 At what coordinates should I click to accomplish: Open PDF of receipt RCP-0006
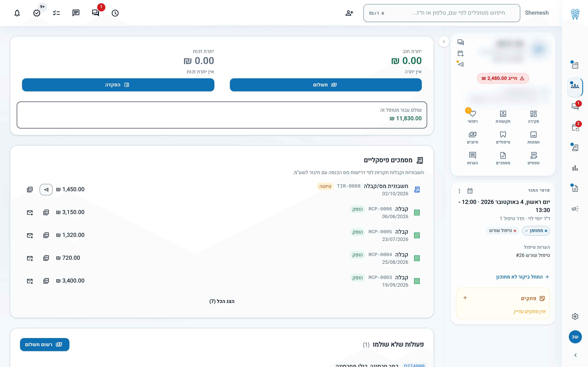pos(46,212)
